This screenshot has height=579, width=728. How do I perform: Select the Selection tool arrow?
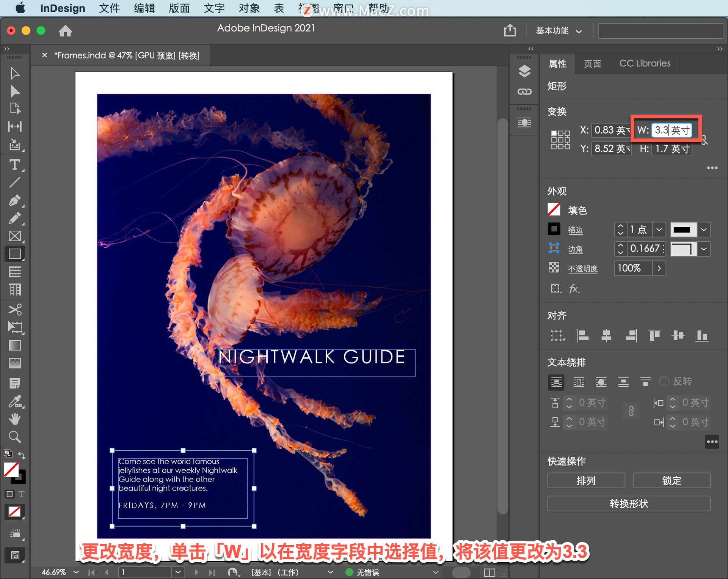(15, 73)
